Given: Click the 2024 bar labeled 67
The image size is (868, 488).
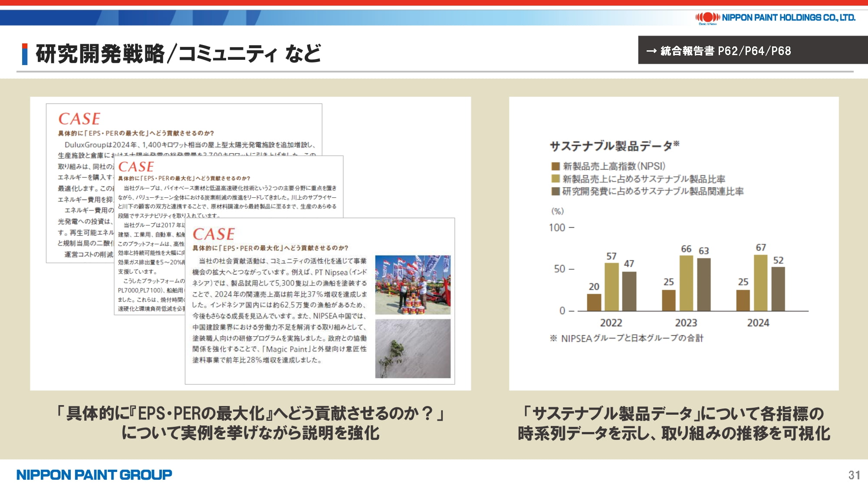Looking at the screenshot, I should coord(761,283).
